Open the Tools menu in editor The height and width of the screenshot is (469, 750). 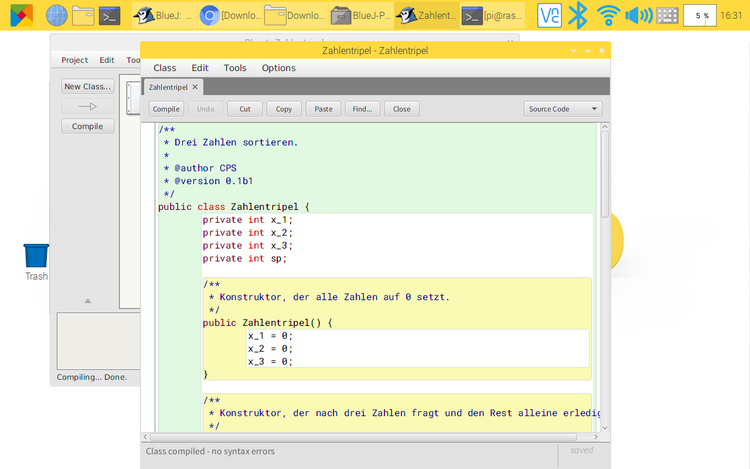coord(235,68)
